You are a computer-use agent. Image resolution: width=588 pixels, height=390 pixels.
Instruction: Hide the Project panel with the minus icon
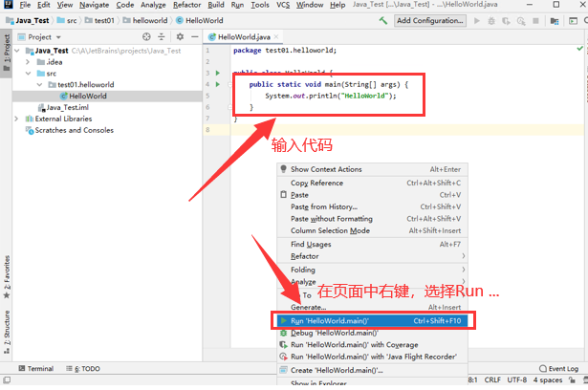[195, 36]
